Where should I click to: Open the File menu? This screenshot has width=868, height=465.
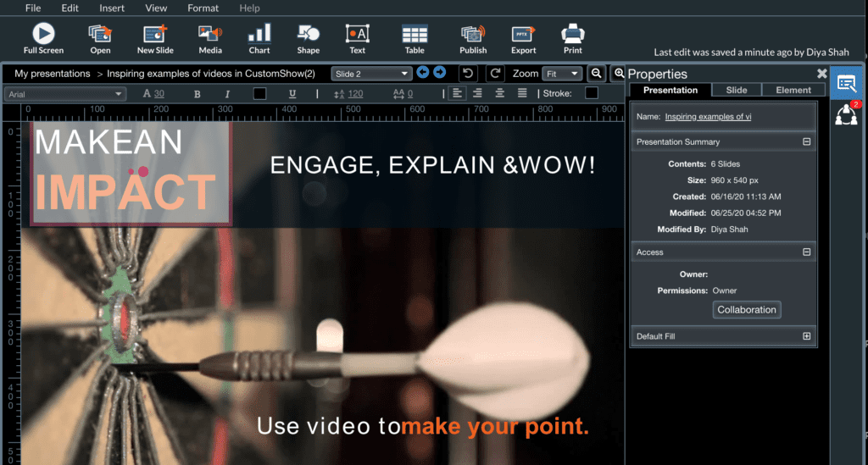click(x=33, y=8)
